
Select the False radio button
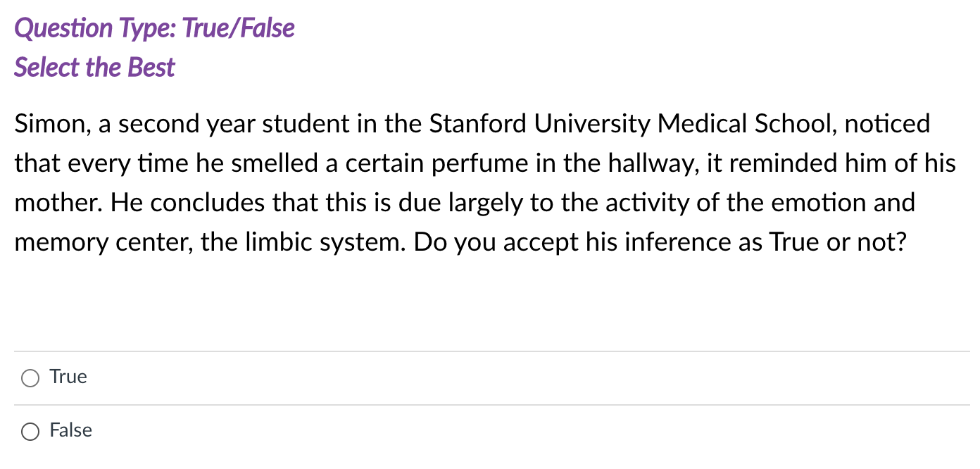pyautogui.click(x=30, y=432)
